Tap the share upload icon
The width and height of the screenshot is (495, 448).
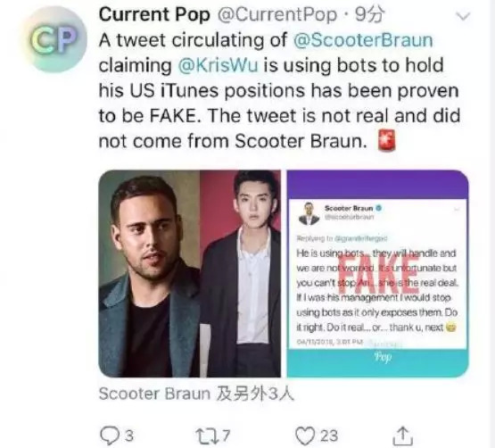402,436
